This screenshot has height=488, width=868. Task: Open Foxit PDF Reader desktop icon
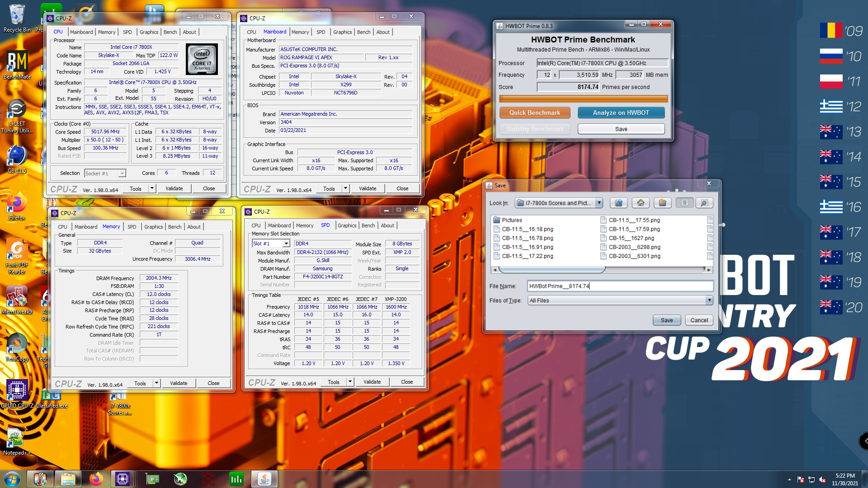click(17, 257)
